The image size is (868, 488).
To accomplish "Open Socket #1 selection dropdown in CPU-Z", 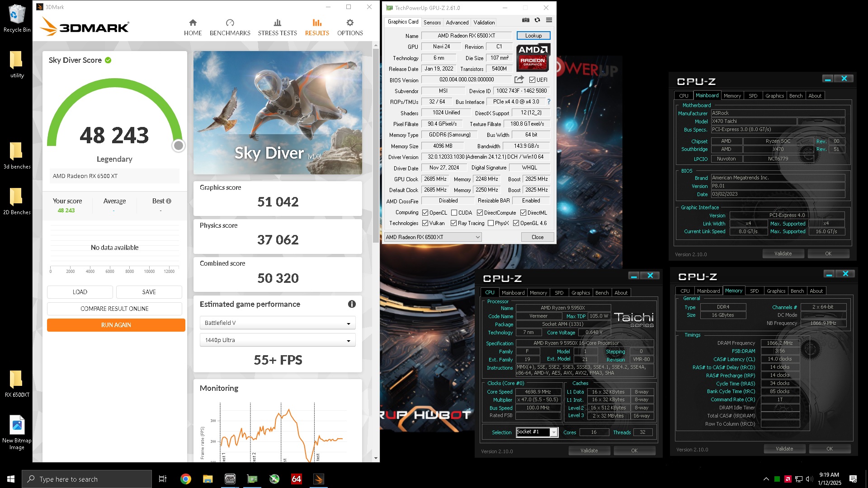I will pos(537,432).
